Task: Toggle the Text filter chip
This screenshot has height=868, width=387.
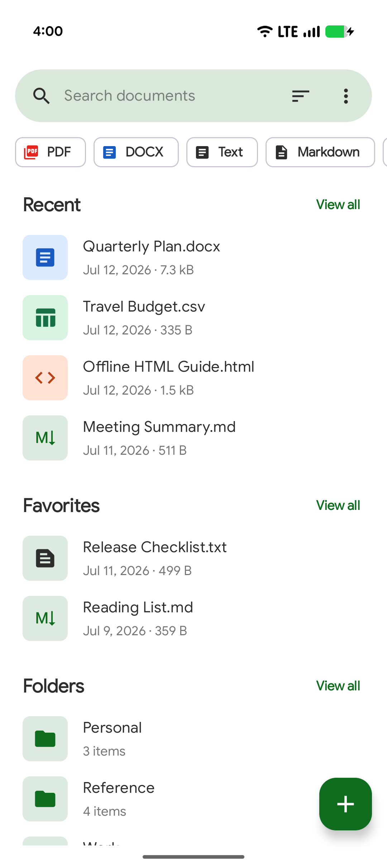Action: coord(222,152)
